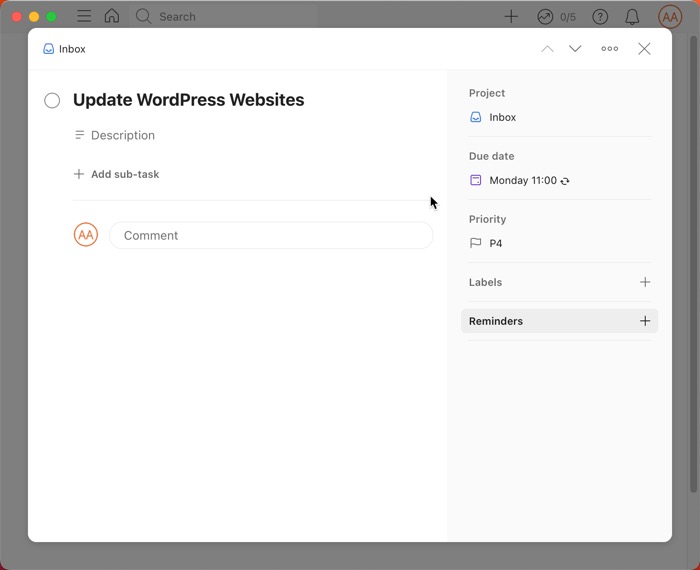This screenshot has width=700, height=570.
Task: Click the Labels heading
Action: (485, 283)
